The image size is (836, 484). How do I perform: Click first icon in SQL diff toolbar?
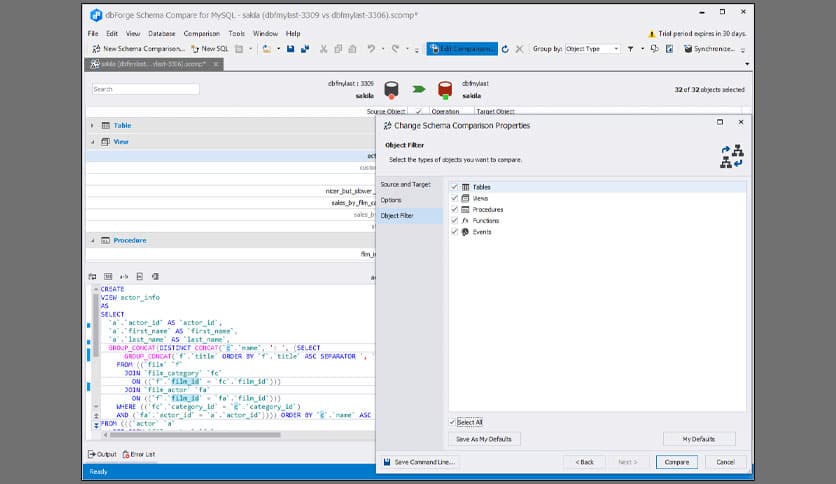tap(92, 277)
